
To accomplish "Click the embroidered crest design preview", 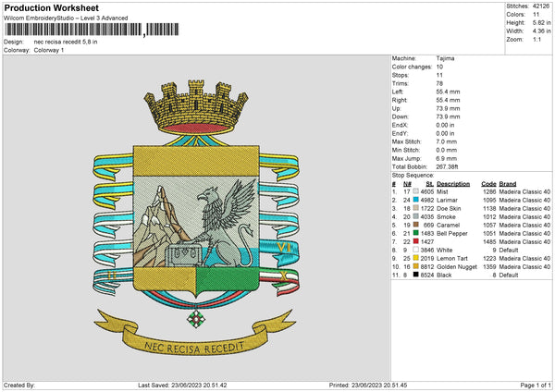I will [196, 218].
